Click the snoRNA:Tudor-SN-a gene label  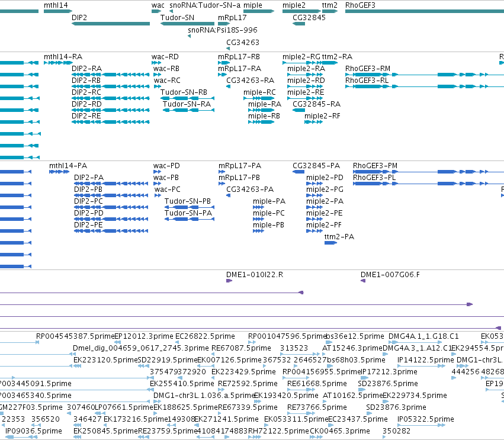point(205,5)
